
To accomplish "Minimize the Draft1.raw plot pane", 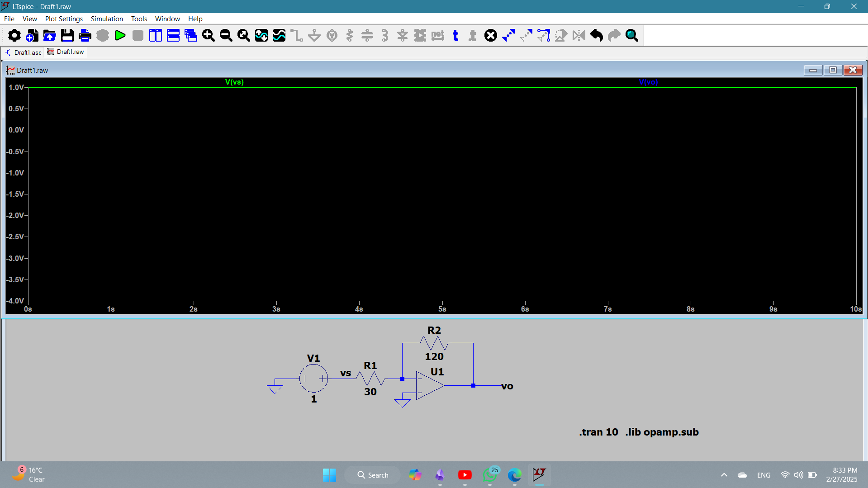I will [813, 70].
